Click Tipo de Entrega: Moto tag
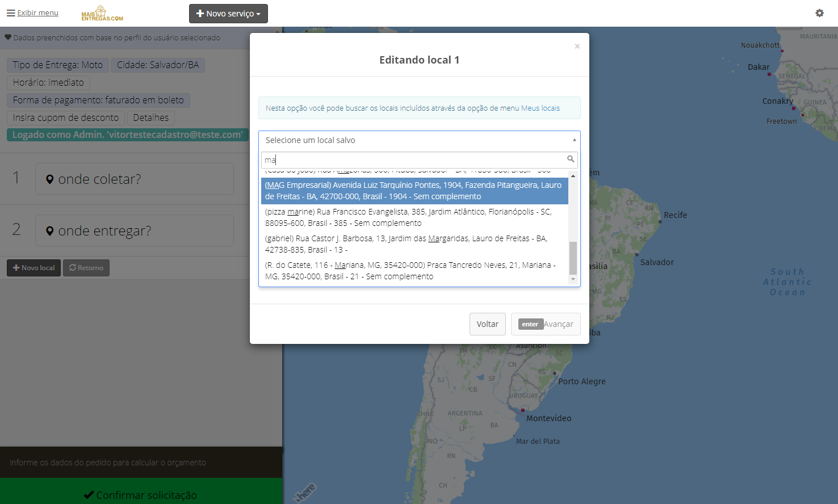Screen dimensions: 838x504 (58, 65)
